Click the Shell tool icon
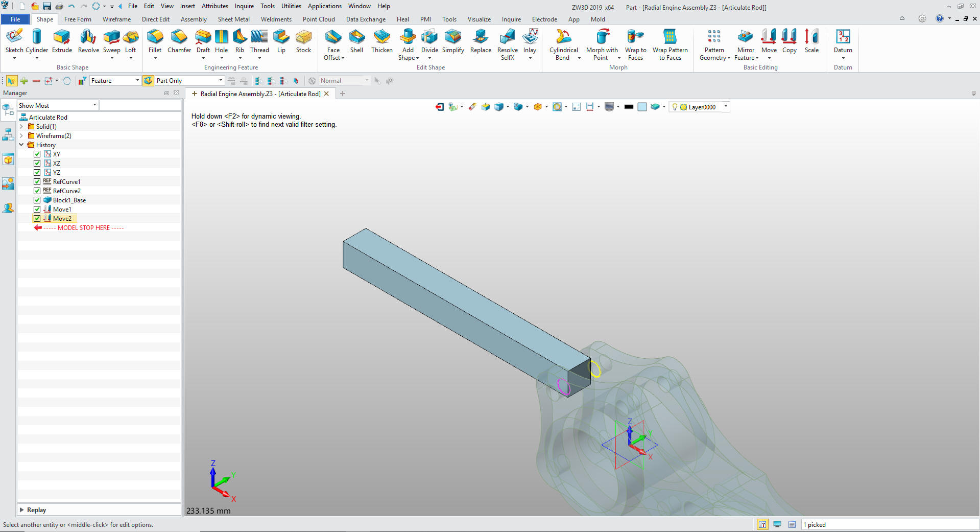This screenshot has height=532, width=980. pos(356,41)
